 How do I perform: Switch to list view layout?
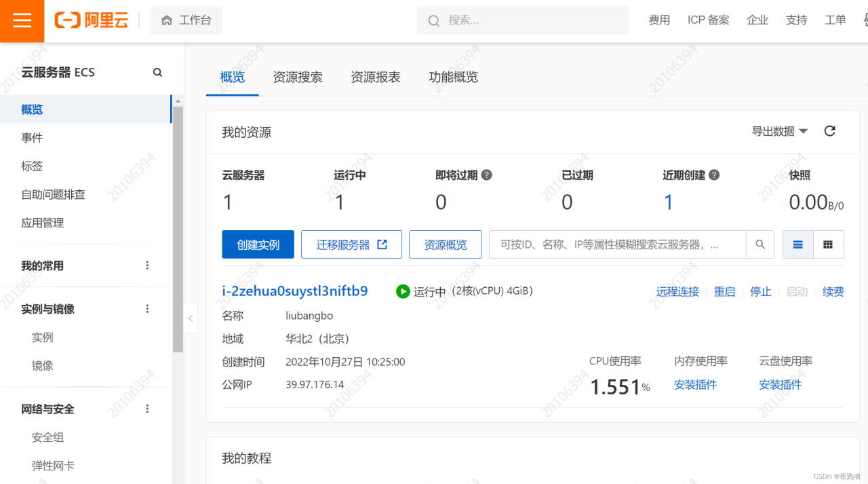tap(798, 244)
